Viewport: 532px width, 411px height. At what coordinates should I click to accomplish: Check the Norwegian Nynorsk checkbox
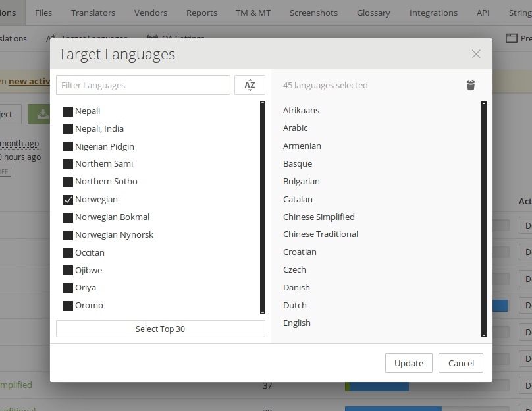(68, 235)
